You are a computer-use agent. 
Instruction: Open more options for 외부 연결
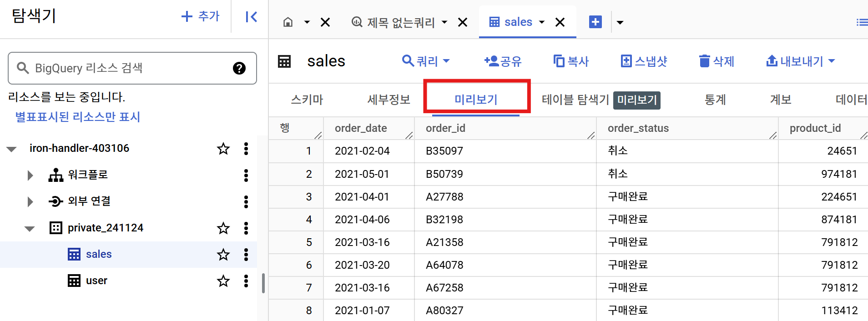[x=246, y=201]
